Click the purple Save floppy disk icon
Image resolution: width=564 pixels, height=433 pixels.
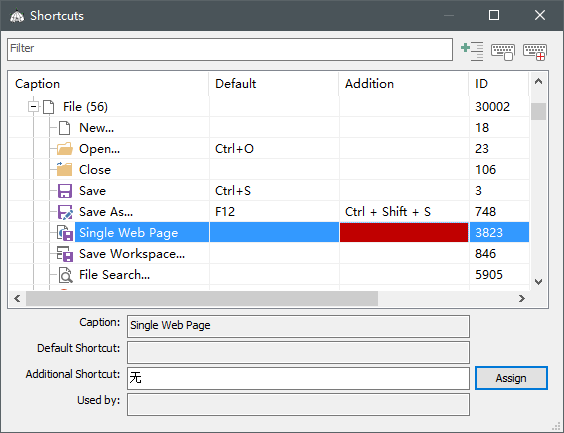[65, 191]
